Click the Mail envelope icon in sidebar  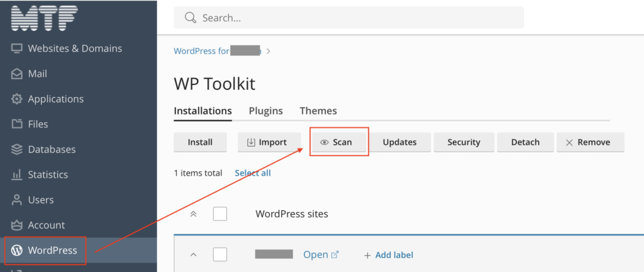[17, 74]
